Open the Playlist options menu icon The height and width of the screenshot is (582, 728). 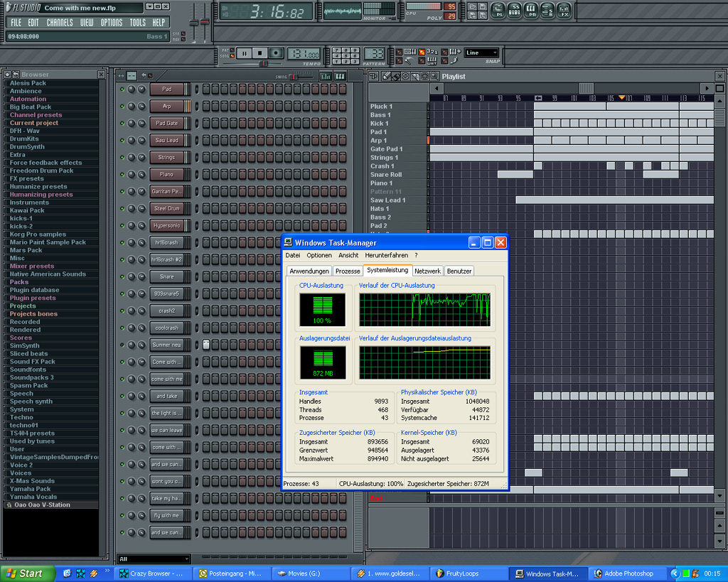pos(374,76)
